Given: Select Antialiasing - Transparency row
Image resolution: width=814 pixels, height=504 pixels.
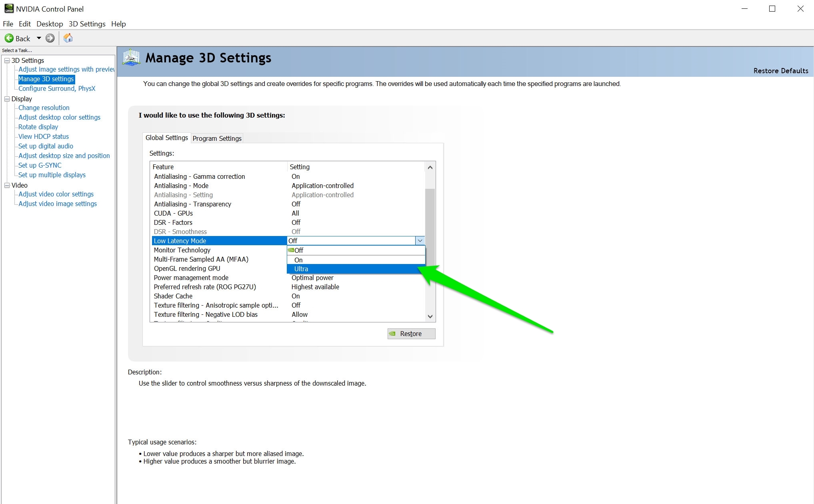Looking at the screenshot, I should click(x=288, y=204).
